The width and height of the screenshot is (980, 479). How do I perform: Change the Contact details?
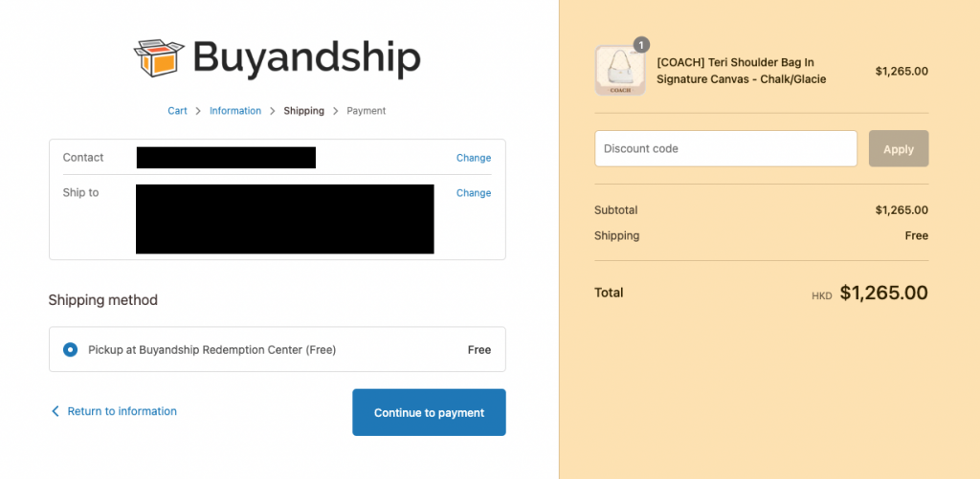pos(473,158)
